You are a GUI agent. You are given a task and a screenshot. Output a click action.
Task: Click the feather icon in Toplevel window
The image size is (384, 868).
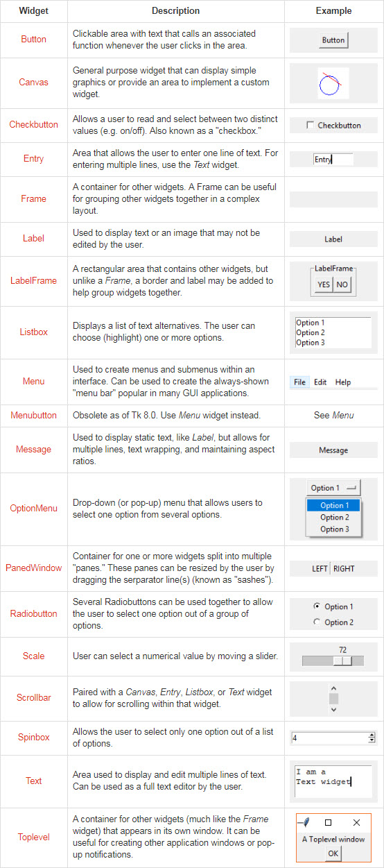point(303,822)
